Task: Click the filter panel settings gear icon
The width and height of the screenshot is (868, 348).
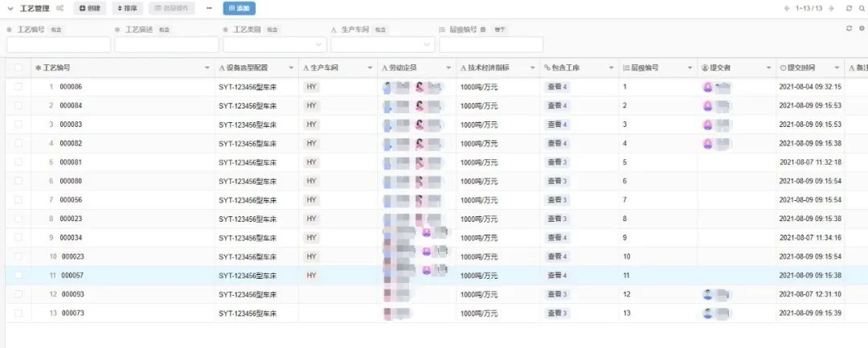Action: pos(862,28)
